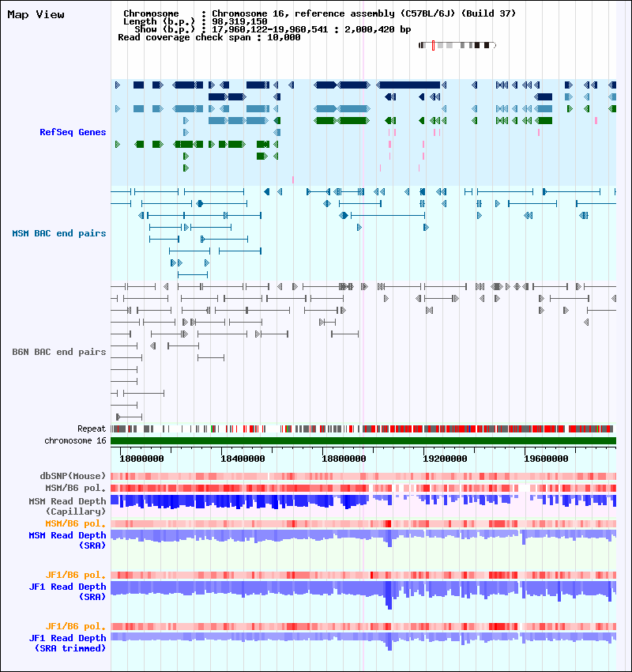Click the Read coverage check span text
Screen dimensions: 632x672
[x=209, y=37]
